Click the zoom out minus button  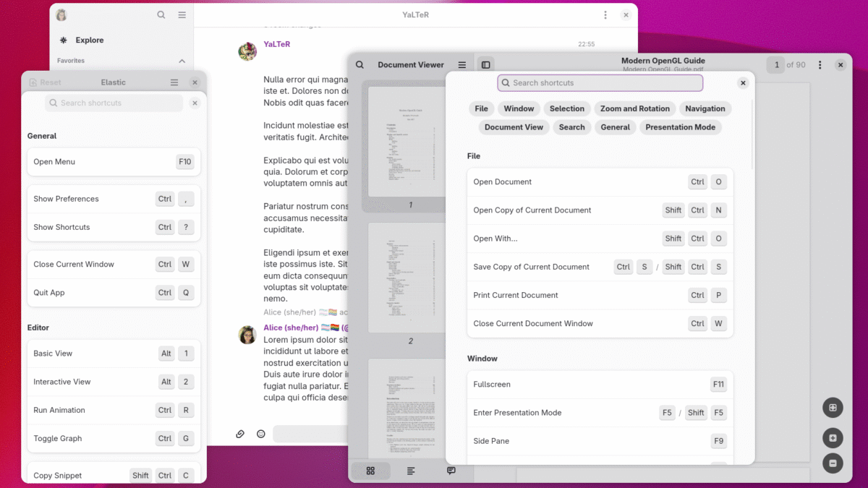click(833, 463)
